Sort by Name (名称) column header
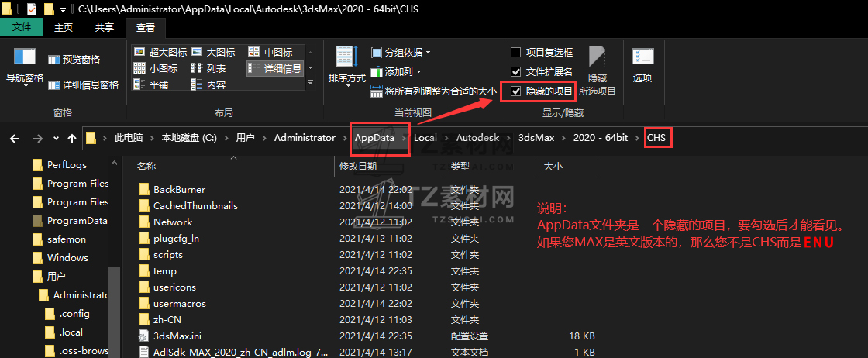The image size is (868, 358). 146,166
